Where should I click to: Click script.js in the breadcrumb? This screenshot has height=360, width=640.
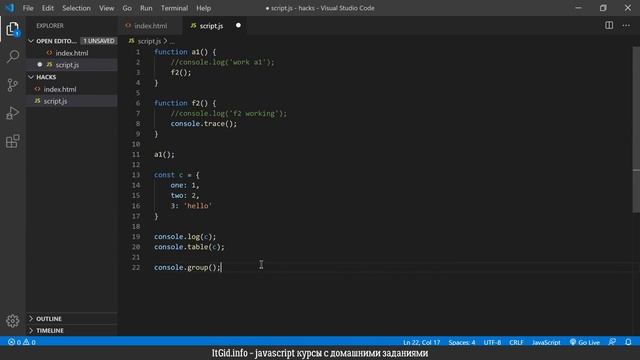[149, 41]
